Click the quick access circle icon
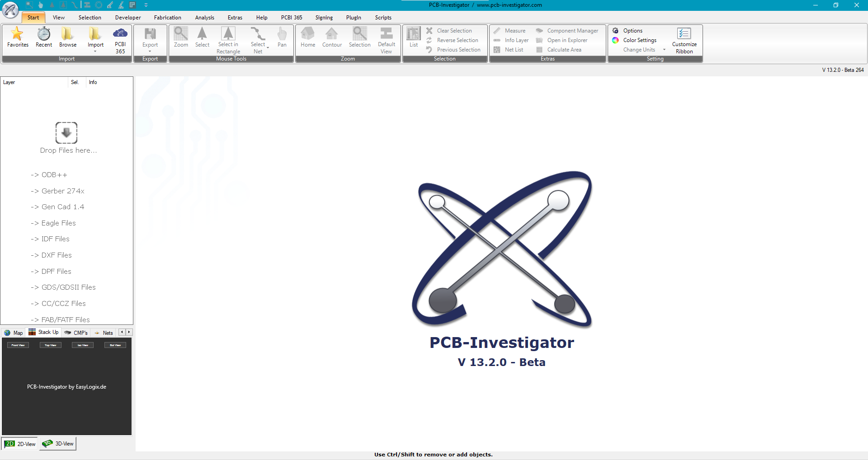868x460 pixels. (x=99, y=5)
